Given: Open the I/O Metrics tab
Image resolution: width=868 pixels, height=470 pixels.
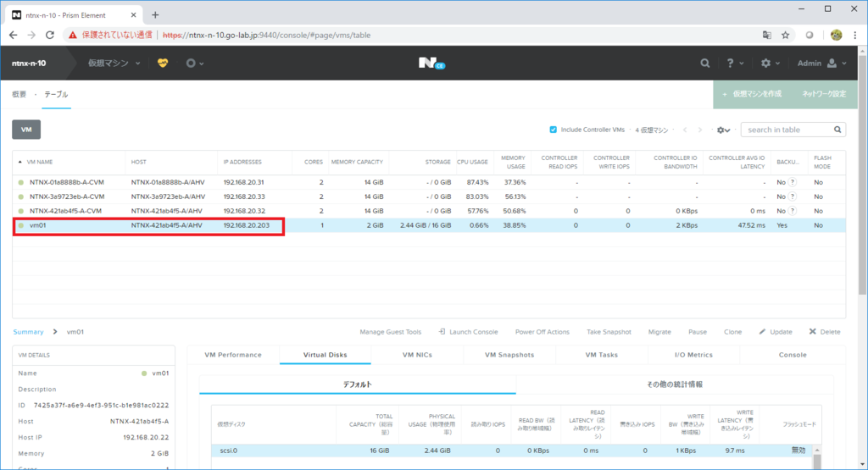Looking at the screenshot, I should 693,355.
